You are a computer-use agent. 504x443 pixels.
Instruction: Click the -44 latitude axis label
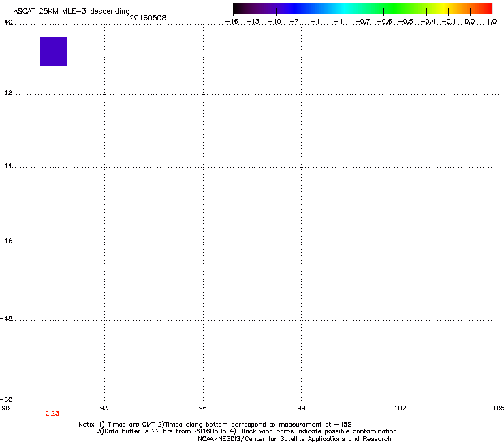[6, 166]
